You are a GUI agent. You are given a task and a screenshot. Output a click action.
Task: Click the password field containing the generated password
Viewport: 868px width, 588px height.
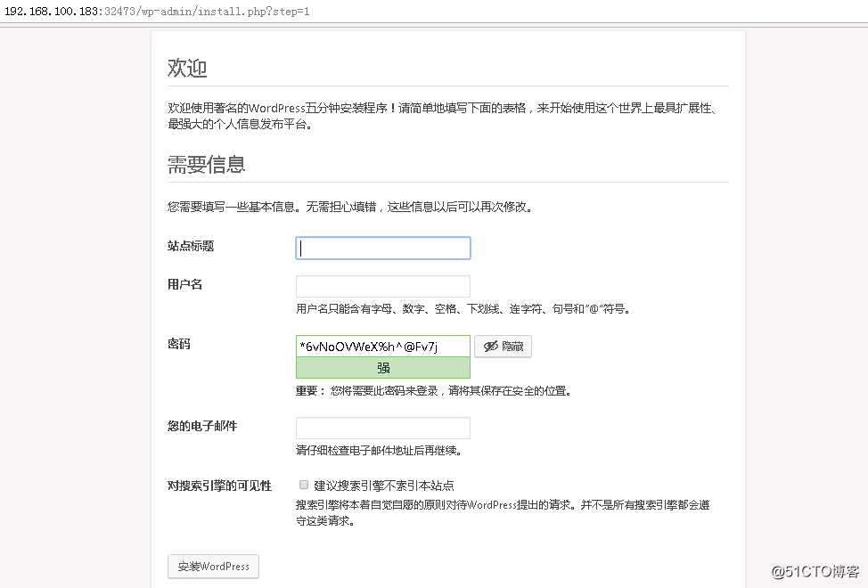pyautogui.click(x=383, y=347)
